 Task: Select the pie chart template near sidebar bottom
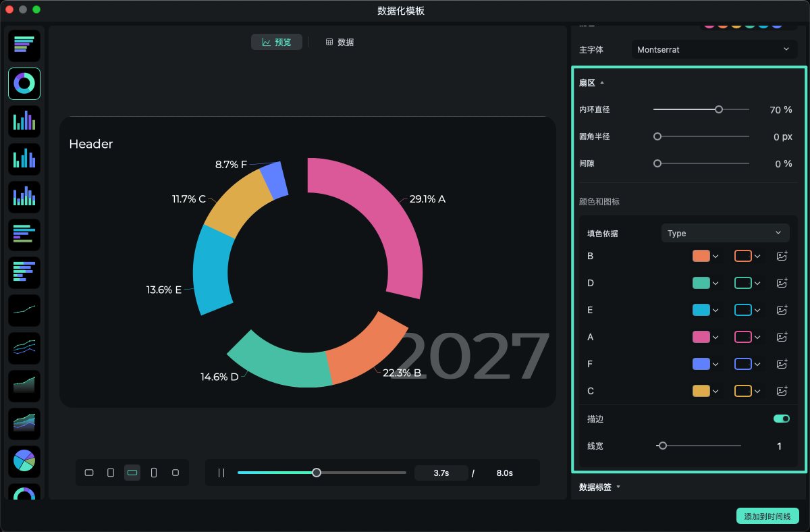(x=24, y=462)
